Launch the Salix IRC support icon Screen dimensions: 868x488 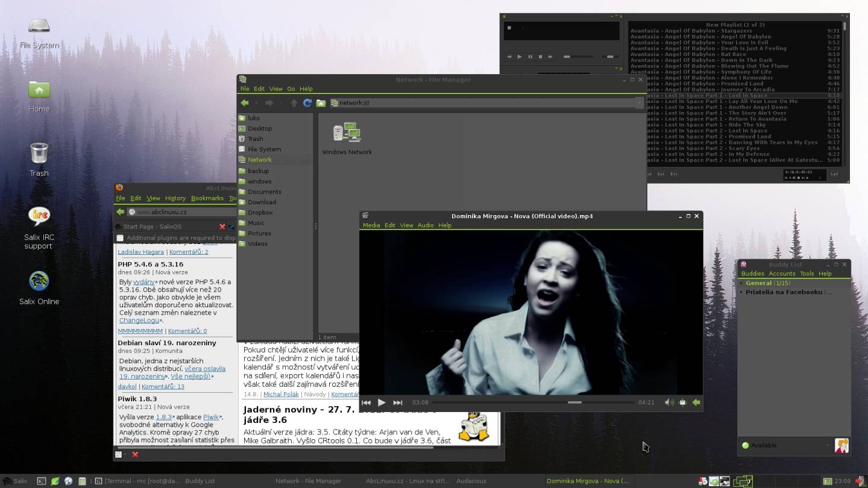39,228
